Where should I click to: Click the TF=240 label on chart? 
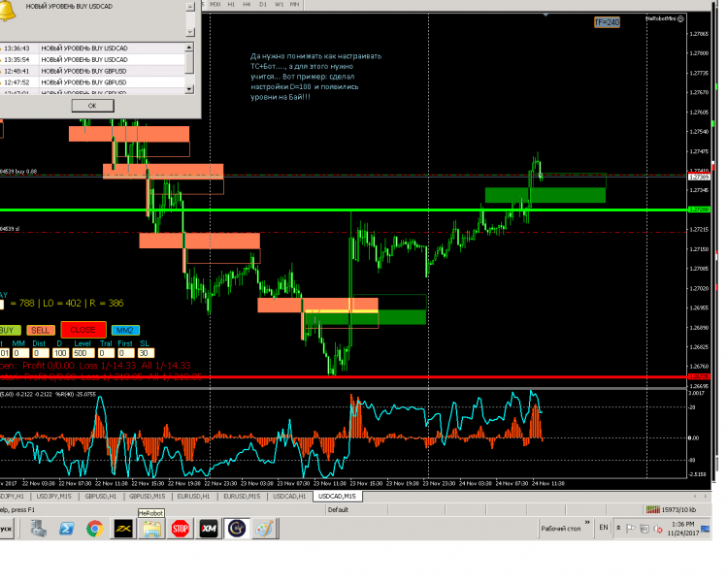pos(607,22)
